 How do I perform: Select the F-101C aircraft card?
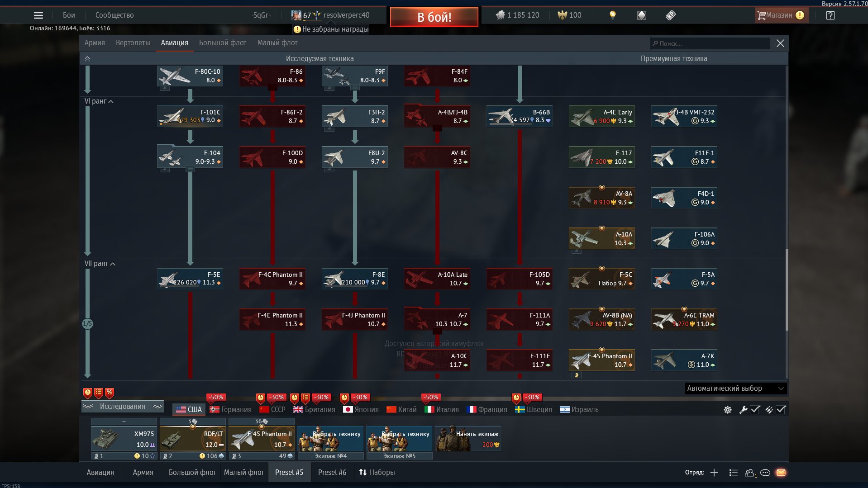point(190,117)
